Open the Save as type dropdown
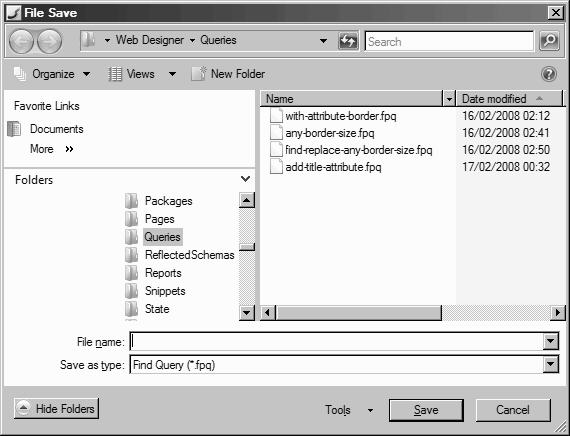Screen dimensions: 570x436 [551, 364]
